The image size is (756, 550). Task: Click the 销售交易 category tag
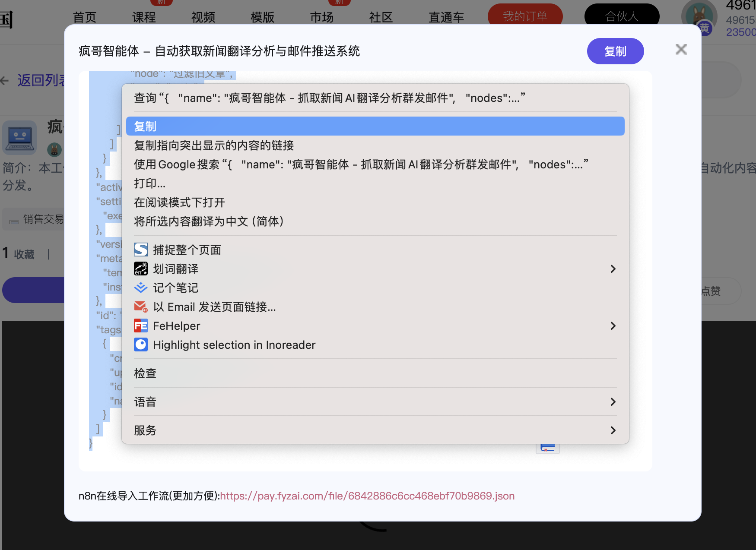pos(34,219)
